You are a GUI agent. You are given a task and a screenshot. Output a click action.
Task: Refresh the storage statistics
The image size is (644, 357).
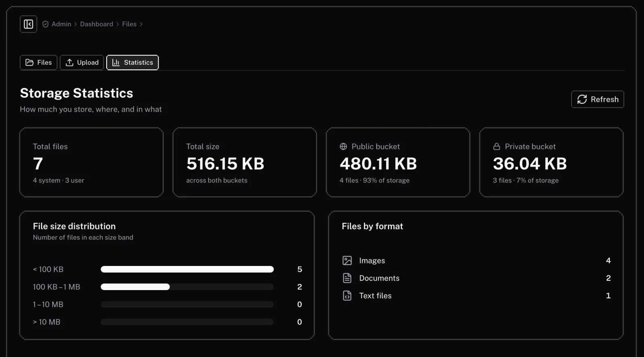point(598,100)
